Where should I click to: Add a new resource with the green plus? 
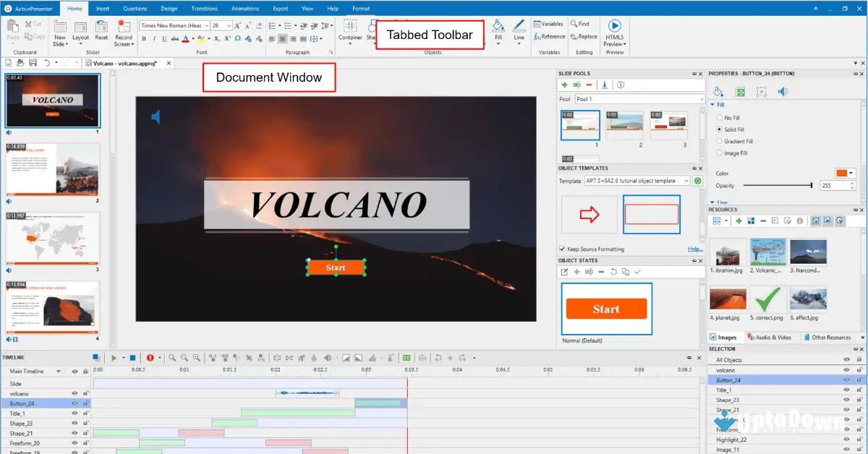[x=739, y=220]
